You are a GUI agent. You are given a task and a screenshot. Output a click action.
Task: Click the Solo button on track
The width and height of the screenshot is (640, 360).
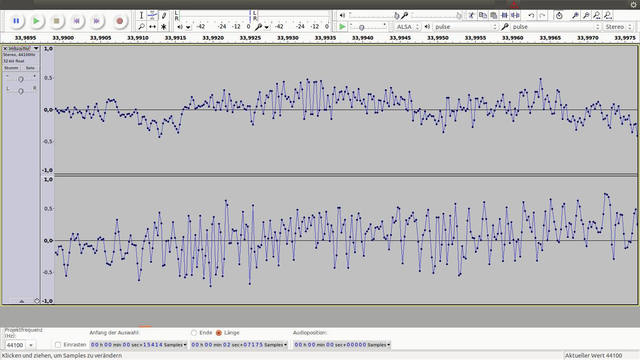[x=30, y=68]
